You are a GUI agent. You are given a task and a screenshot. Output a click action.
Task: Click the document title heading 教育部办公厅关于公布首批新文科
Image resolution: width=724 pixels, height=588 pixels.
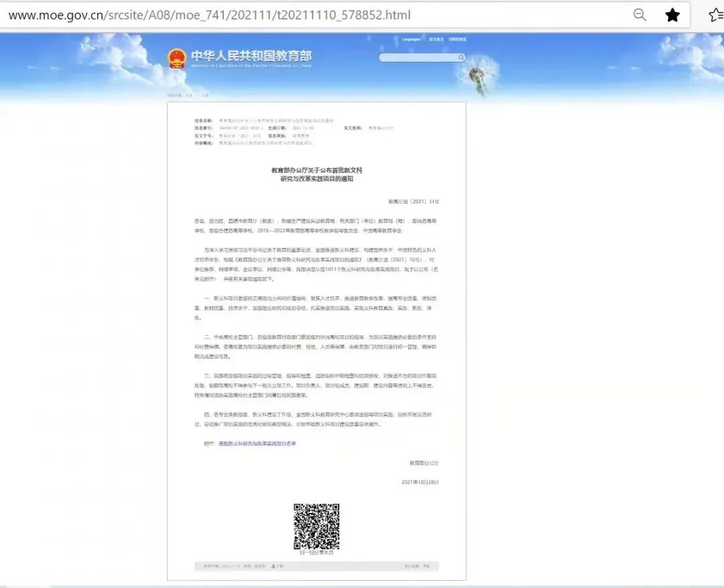click(x=316, y=171)
